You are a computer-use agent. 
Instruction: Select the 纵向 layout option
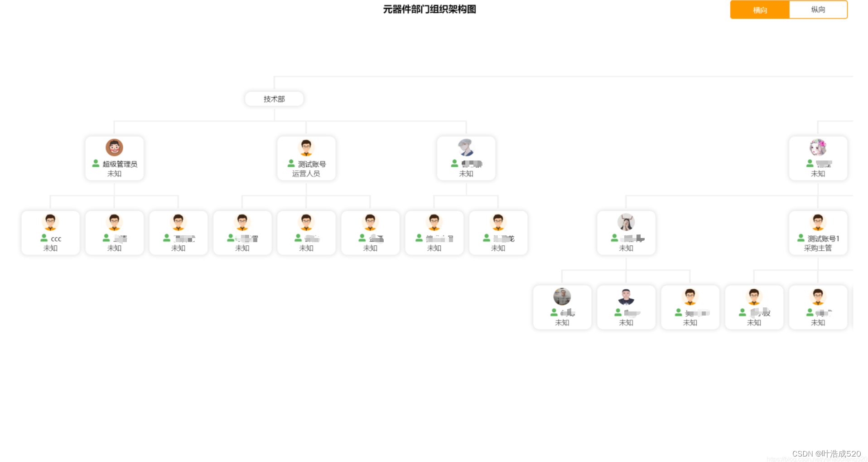pos(818,10)
